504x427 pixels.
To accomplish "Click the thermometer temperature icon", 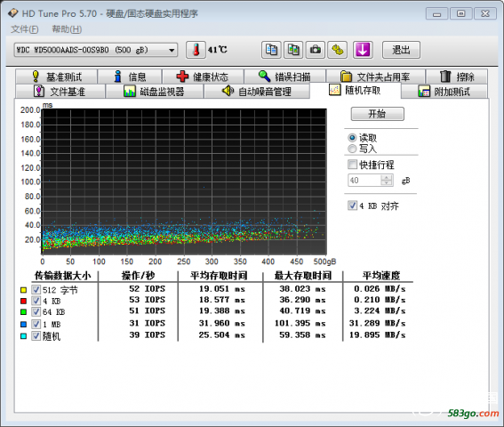I will click(x=196, y=50).
